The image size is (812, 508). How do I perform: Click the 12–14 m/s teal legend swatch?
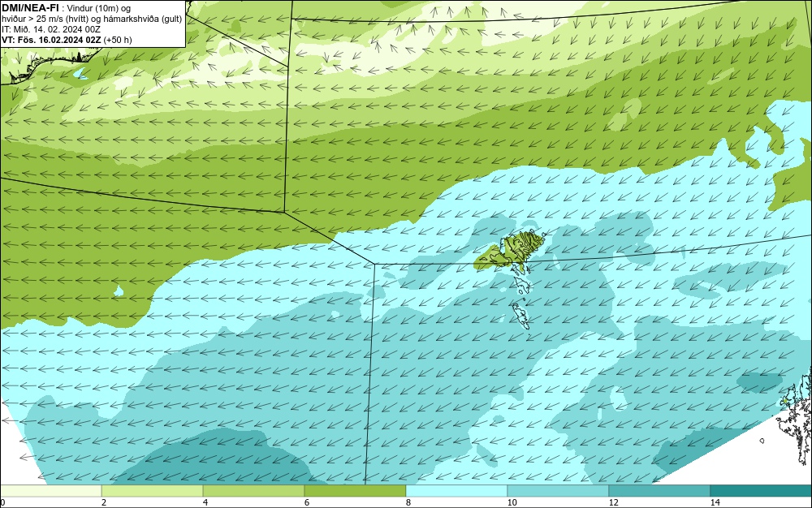point(659,491)
